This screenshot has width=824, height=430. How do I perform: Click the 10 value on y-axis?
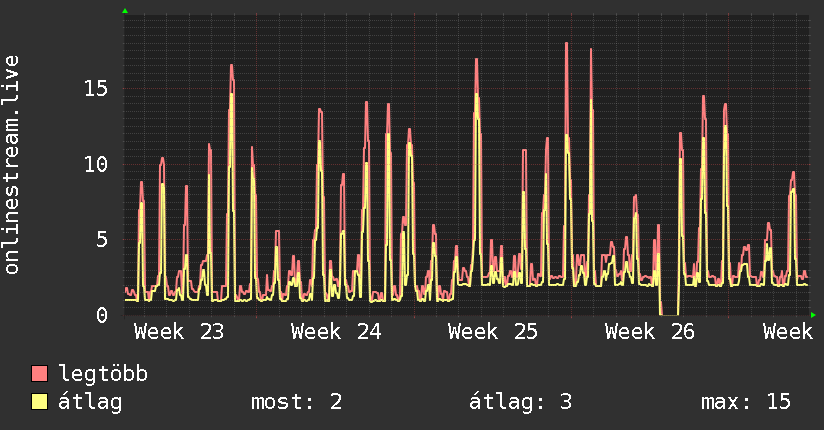96,165
